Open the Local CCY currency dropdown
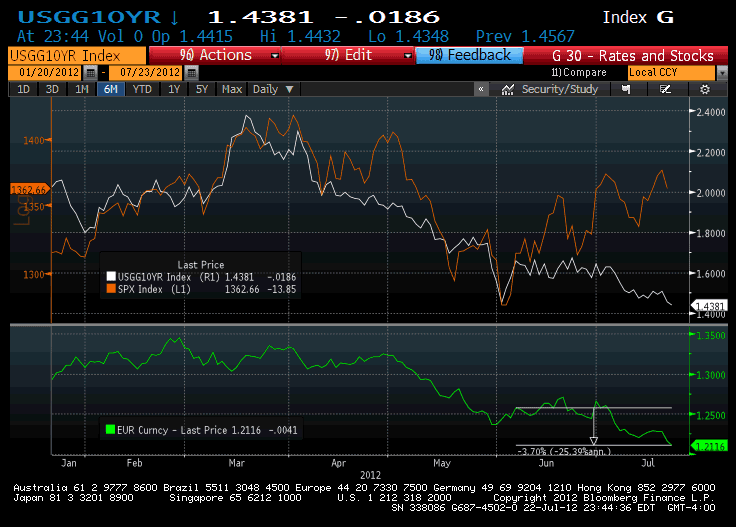This screenshot has width=736, height=527. [722, 73]
